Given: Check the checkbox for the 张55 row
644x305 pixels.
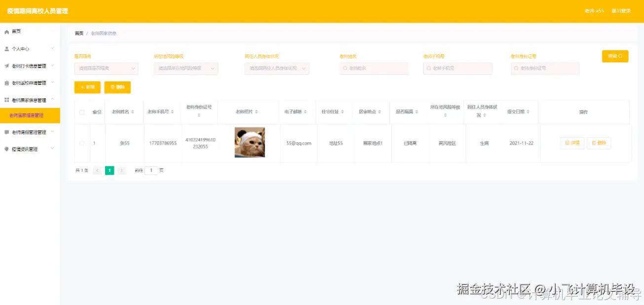Looking at the screenshot, I should (82, 143).
